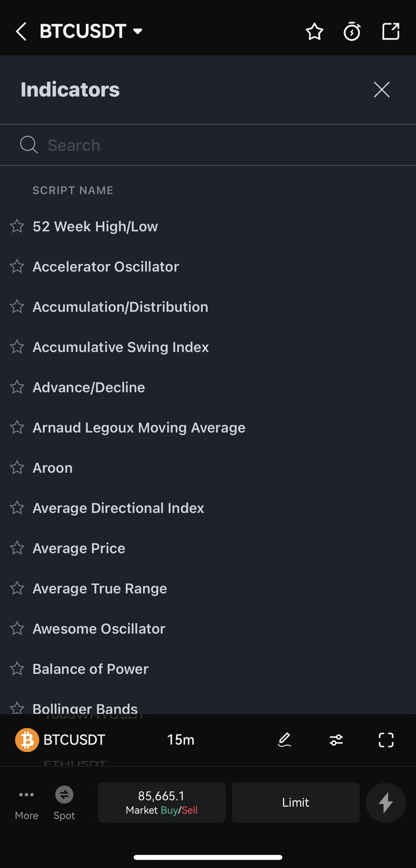
Task: Tap the lightning quick order icon
Action: pos(385,802)
